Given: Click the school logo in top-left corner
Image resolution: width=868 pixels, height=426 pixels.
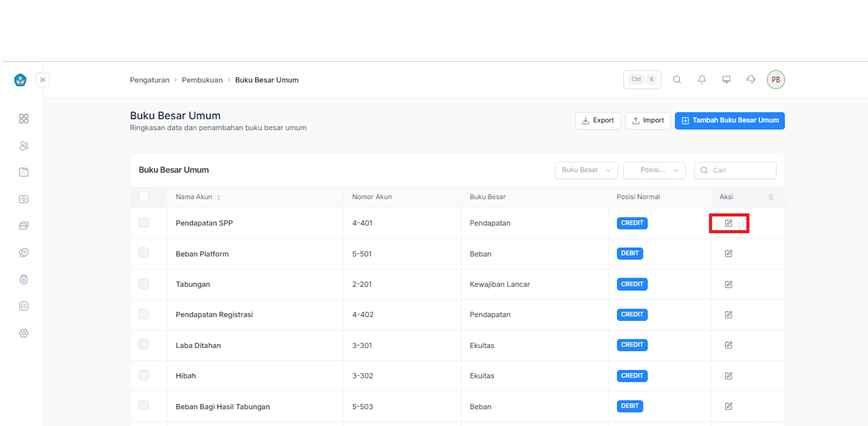Looking at the screenshot, I should click(x=20, y=80).
